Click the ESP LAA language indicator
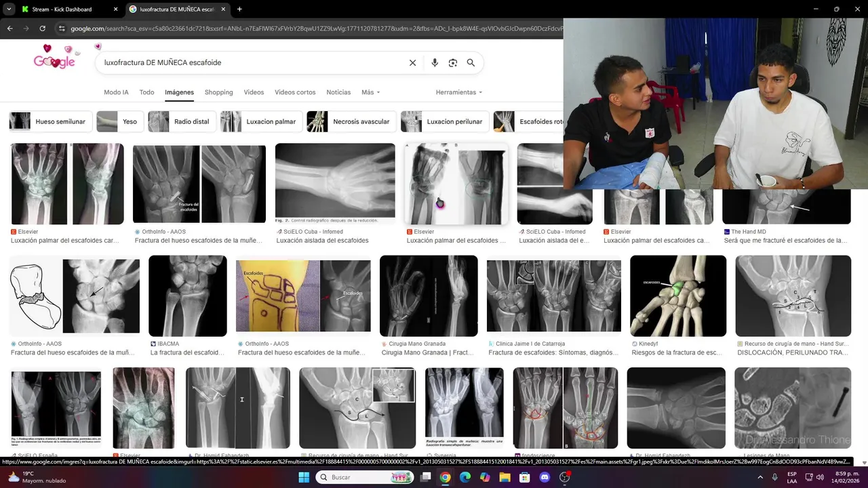 pyautogui.click(x=792, y=477)
